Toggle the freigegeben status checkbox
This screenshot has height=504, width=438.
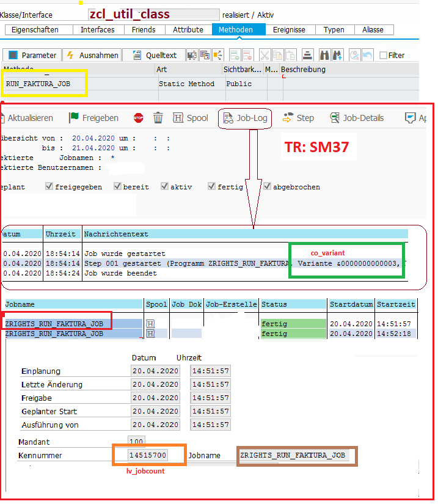(49, 186)
